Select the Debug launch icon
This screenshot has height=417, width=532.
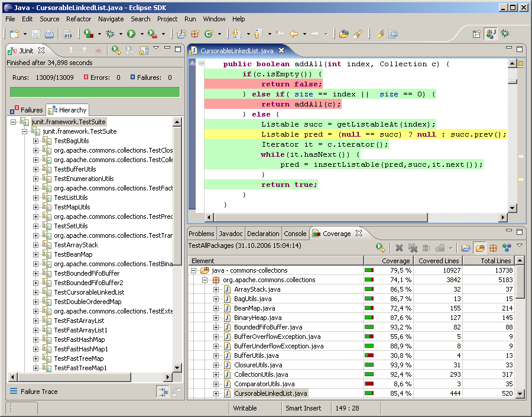(x=111, y=34)
